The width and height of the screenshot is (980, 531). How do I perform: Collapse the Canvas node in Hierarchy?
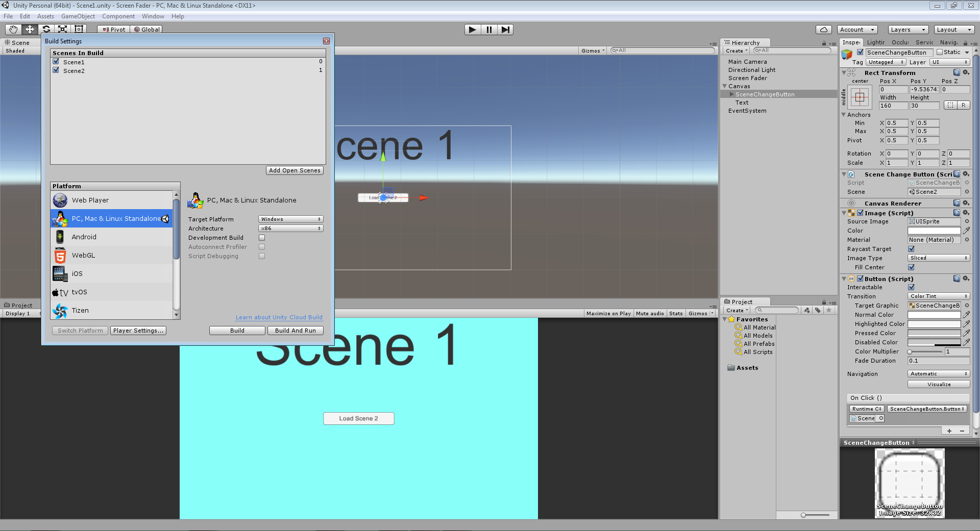coord(724,86)
